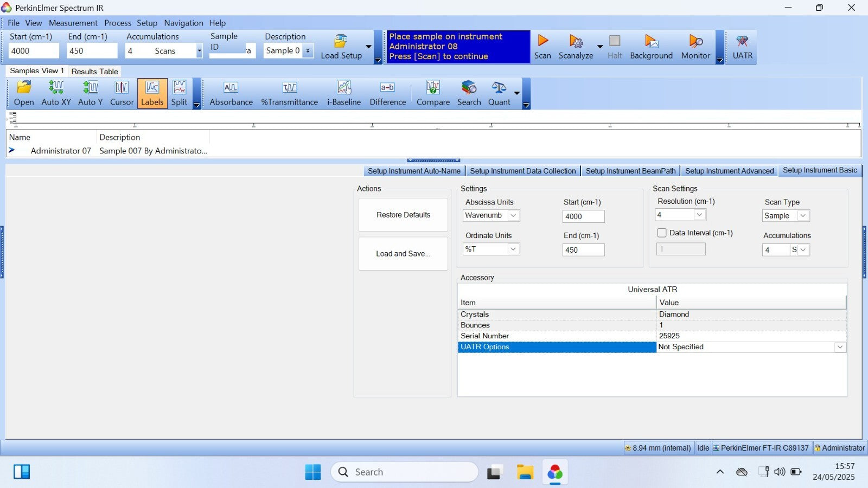Image resolution: width=868 pixels, height=488 pixels.
Task: Click the Settings Start wavenumber field
Action: [x=583, y=216]
